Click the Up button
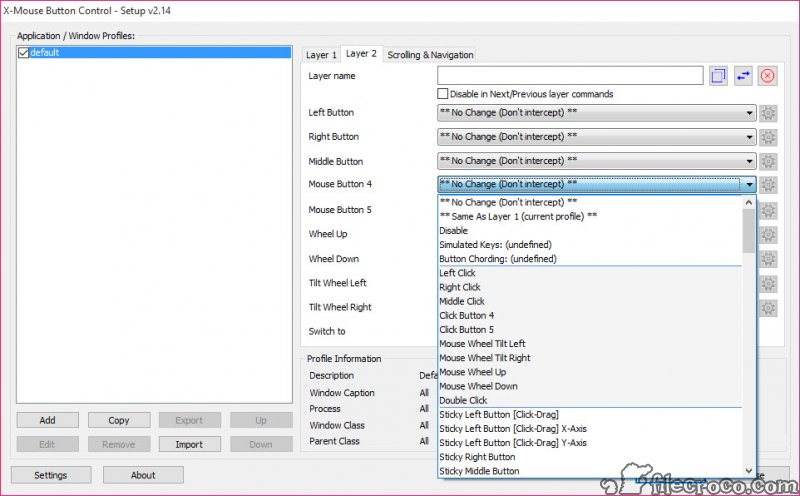 261,420
